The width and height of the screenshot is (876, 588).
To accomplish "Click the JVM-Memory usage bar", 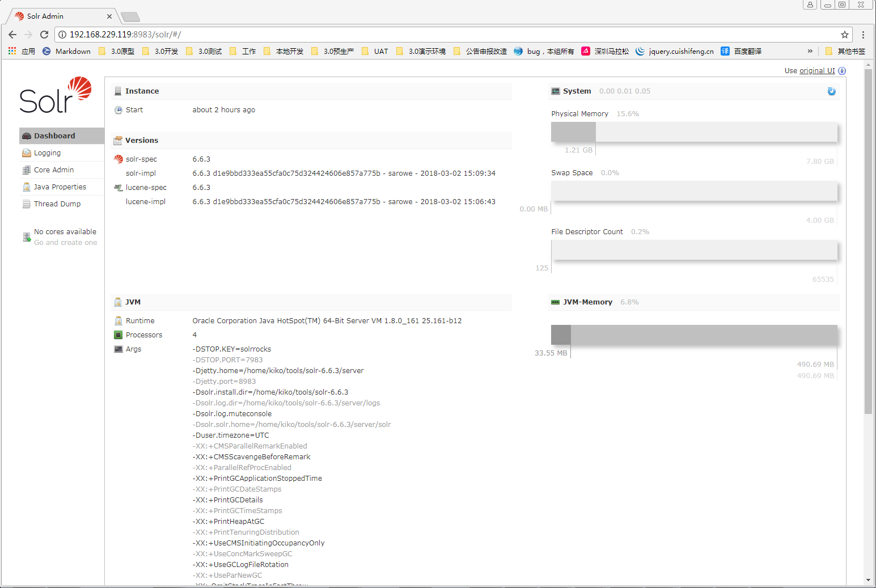I will click(694, 335).
